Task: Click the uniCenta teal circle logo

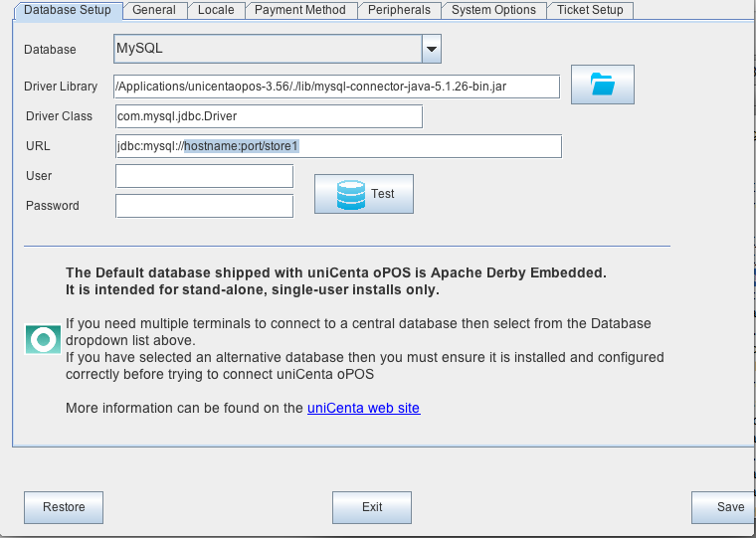Action: point(44,339)
